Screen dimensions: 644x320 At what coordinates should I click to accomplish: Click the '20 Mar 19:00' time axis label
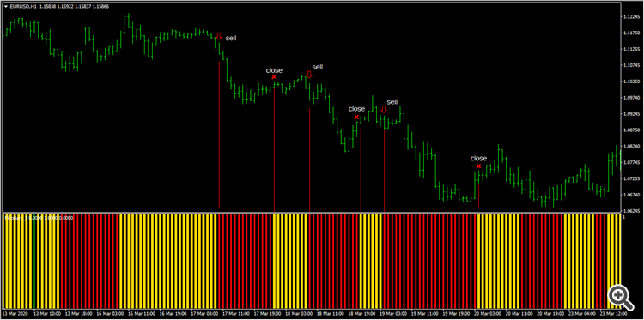point(550,313)
